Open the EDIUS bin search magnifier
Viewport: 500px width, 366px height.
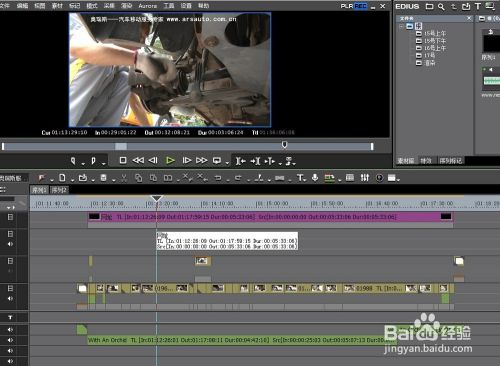pos(441,6)
